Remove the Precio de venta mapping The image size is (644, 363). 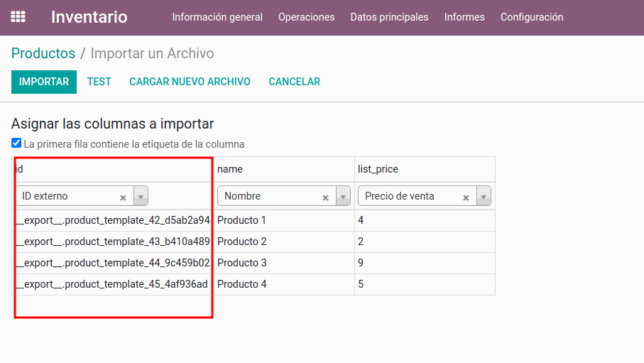coord(466,197)
